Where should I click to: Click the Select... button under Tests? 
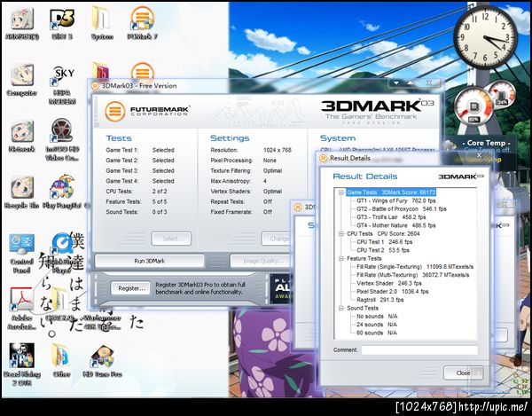[171, 239]
